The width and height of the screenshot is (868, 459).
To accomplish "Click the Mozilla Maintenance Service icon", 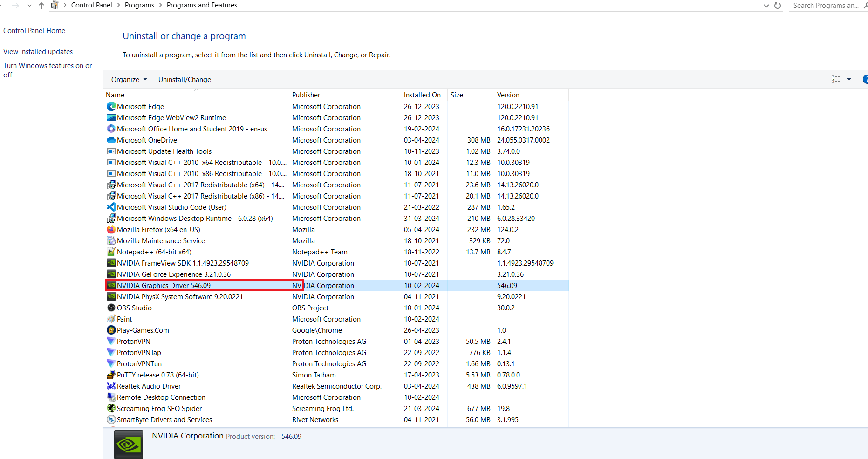I will [x=111, y=241].
